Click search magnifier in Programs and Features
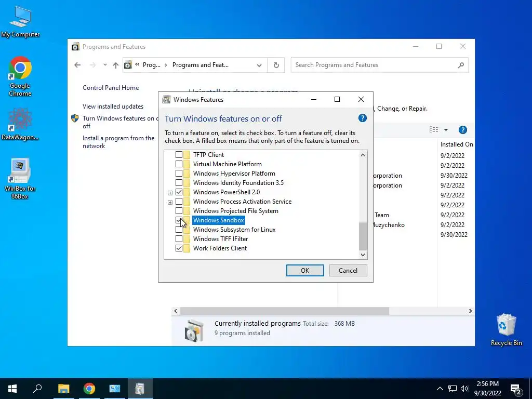The height and width of the screenshot is (399, 532). tap(461, 65)
